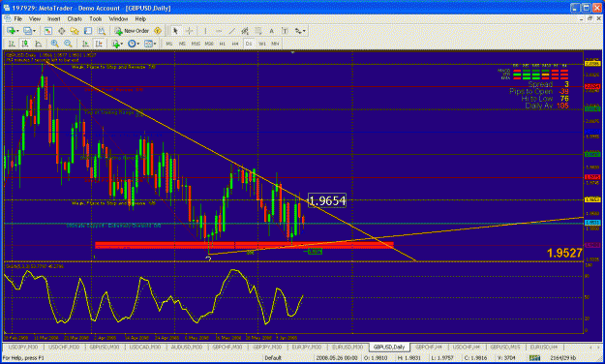Click the Default profile status bar field
The width and height of the screenshot is (605, 364).
click(x=273, y=358)
